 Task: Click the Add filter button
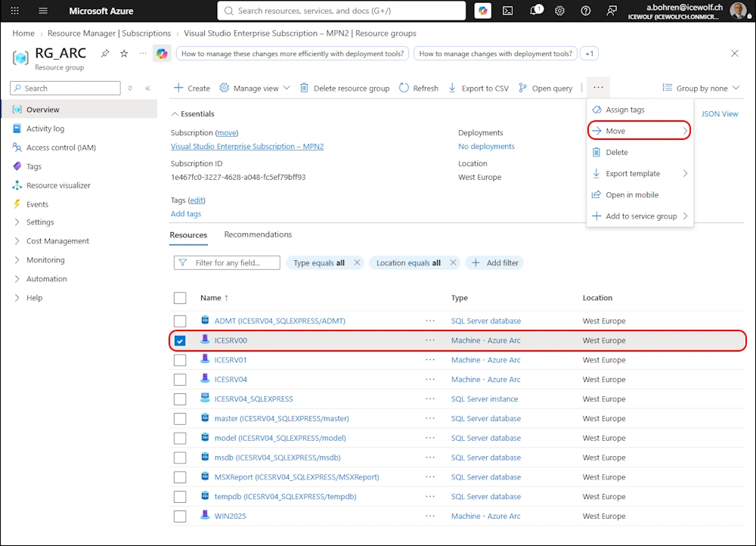pyautogui.click(x=494, y=262)
